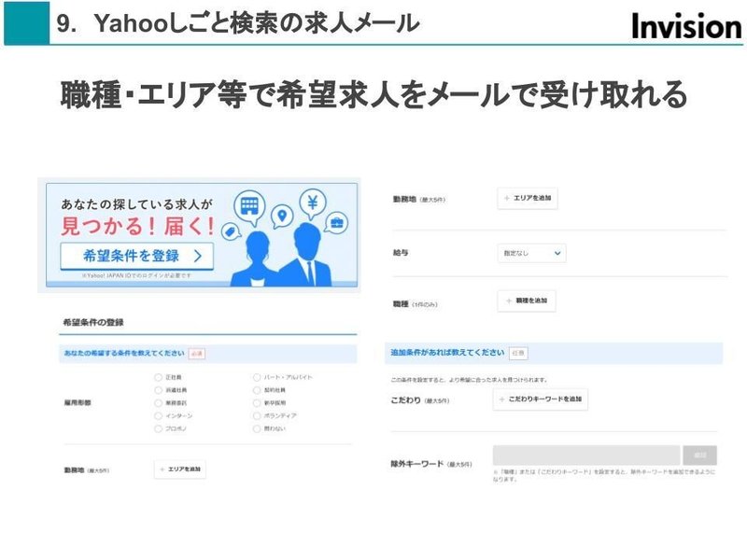Click the 除外キーワード label
Image resolution: width=747 pixels, height=560 pixels.
pyautogui.click(x=416, y=463)
